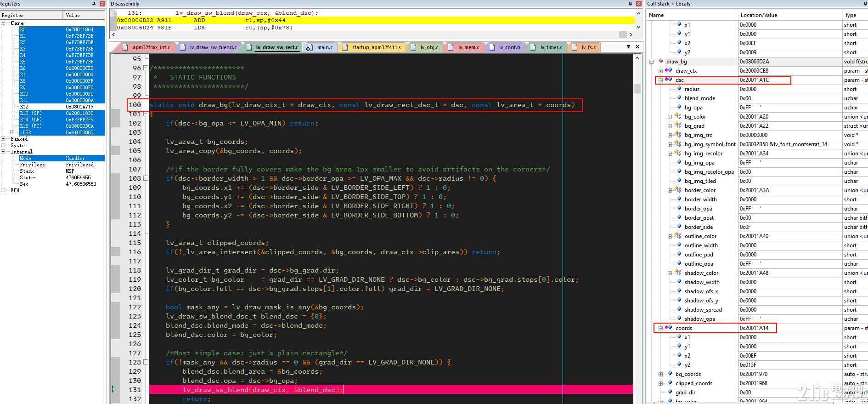Click the function icon next to draw_bg
Screen dimensions: 868x404
661,61
